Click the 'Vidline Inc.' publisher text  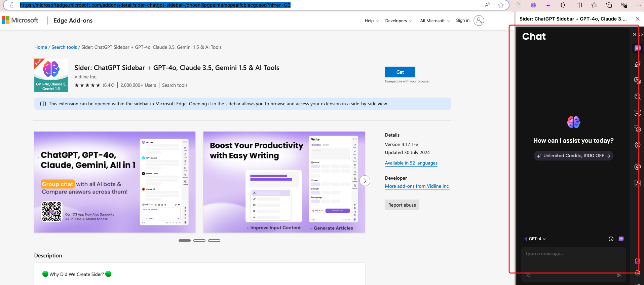(x=86, y=77)
